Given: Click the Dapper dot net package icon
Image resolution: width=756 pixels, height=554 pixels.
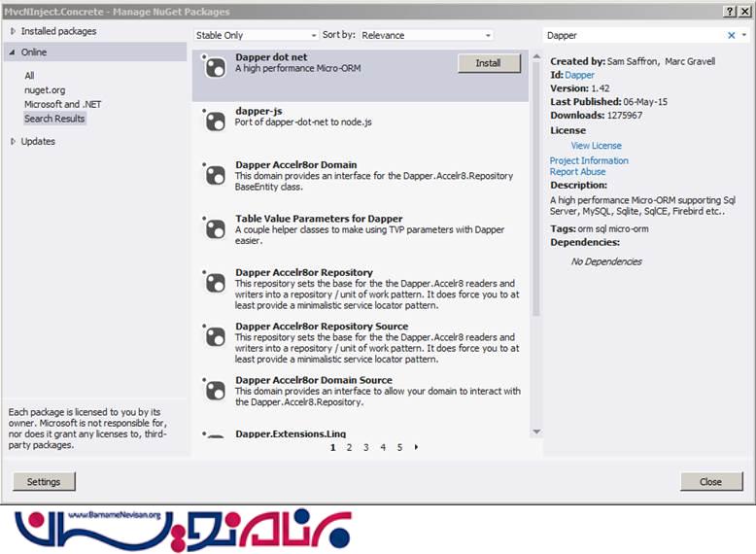Looking at the screenshot, I should pyautogui.click(x=213, y=67).
